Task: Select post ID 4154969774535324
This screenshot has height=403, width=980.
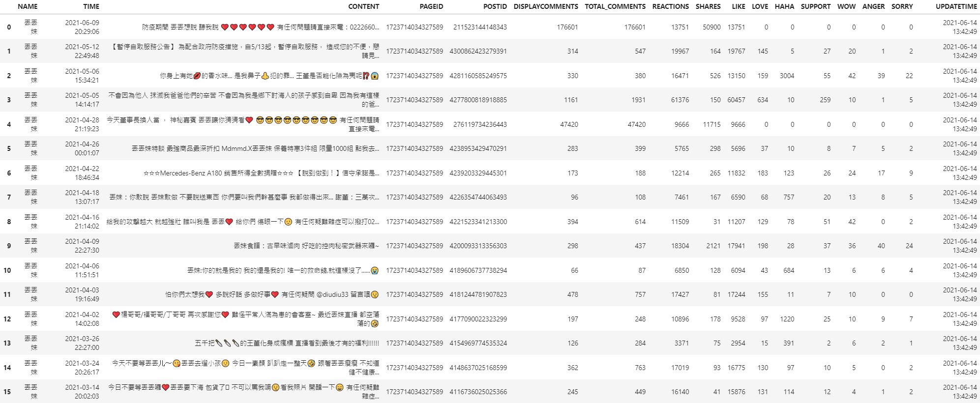Action: pos(478,343)
